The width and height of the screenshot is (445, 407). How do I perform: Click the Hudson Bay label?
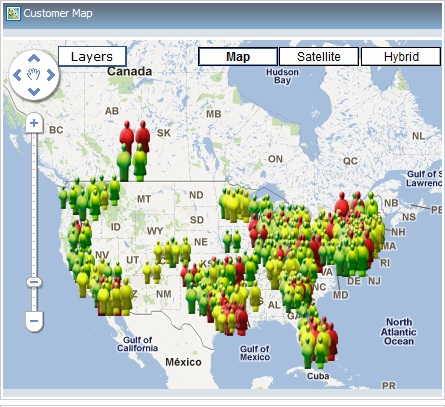[282, 76]
